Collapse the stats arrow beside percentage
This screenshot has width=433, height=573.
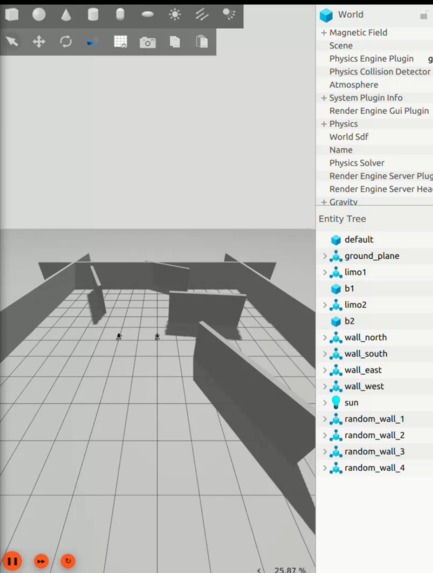click(259, 570)
